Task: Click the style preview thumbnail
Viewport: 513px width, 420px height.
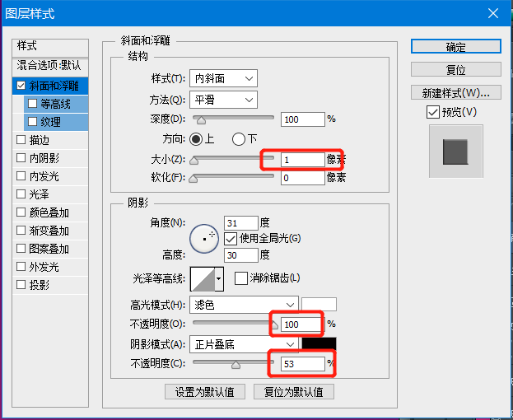Action: pos(455,152)
